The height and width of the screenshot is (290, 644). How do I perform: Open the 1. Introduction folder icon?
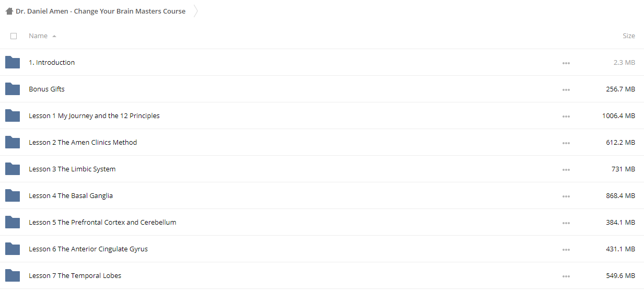[13, 62]
